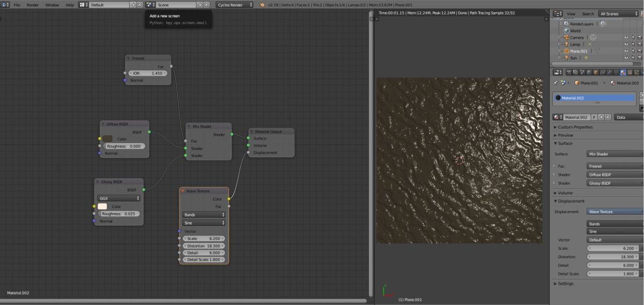The height and width of the screenshot is (305, 644).
Task: Open the outliner Search menu
Action: click(588, 13)
